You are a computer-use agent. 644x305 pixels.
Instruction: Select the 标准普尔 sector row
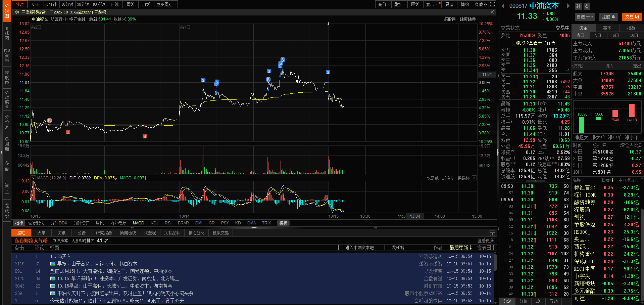tap(606, 187)
